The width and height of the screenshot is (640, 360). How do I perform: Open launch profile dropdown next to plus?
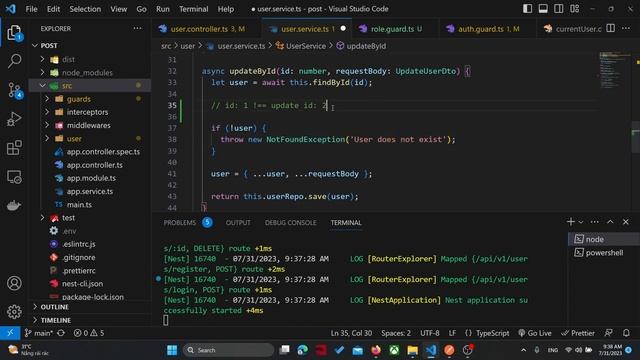[x=581, y=222]
